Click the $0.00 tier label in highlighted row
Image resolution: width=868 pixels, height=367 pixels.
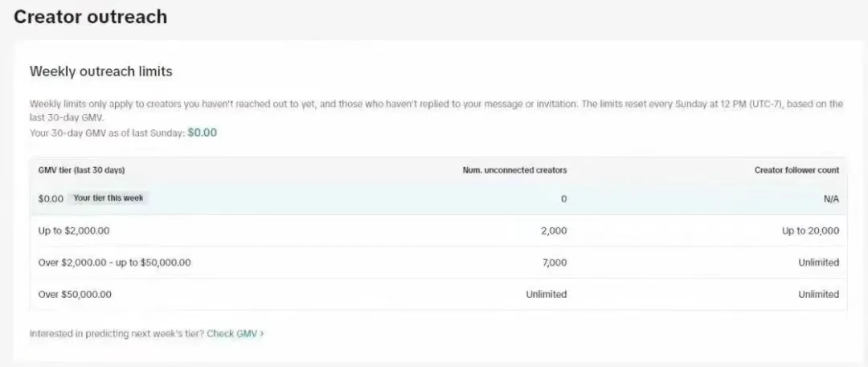(51, 198)
